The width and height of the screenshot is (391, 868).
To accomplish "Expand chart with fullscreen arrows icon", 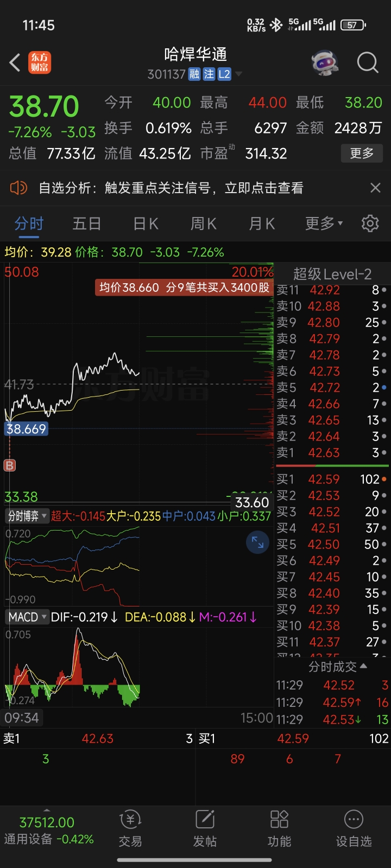I will [x=257, y=542].
